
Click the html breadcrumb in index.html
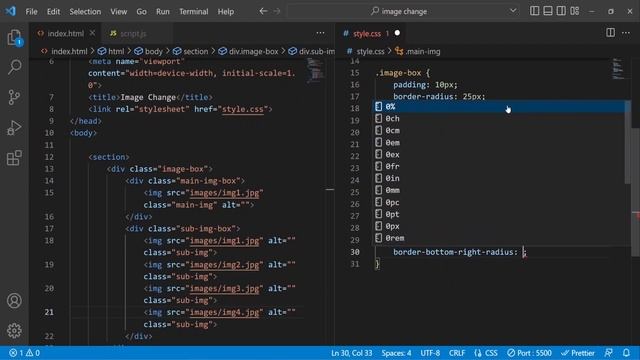point(111,51)
